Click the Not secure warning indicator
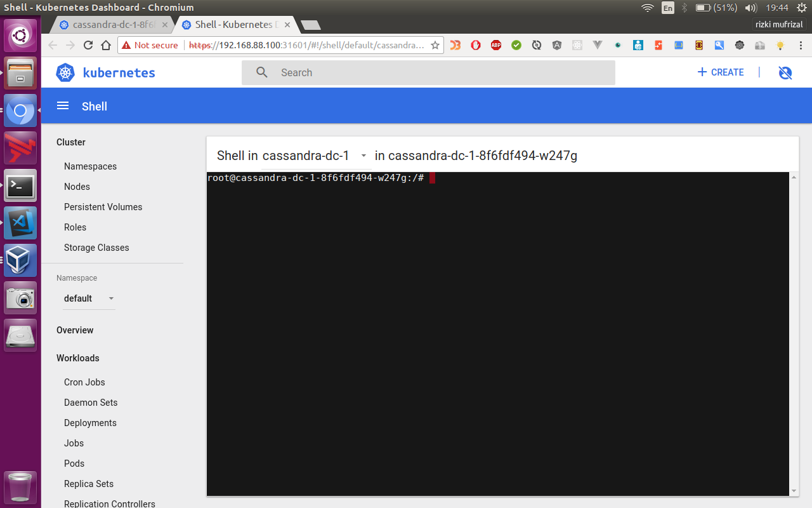This screenshot has height=508, width=812. 150,45
